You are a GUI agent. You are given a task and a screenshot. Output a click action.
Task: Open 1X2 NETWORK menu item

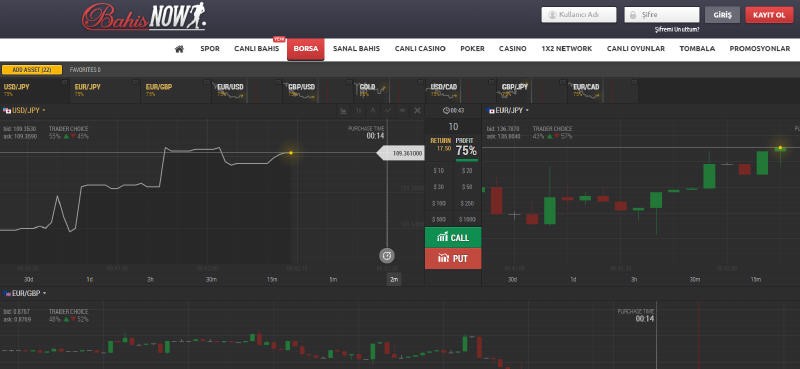[567, 49]
